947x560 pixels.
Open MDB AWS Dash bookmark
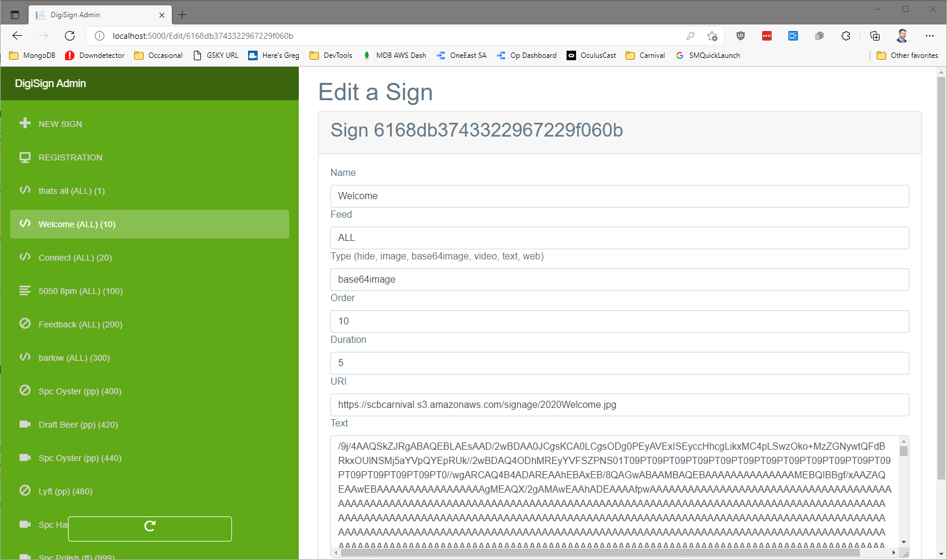tap(394, 55)
